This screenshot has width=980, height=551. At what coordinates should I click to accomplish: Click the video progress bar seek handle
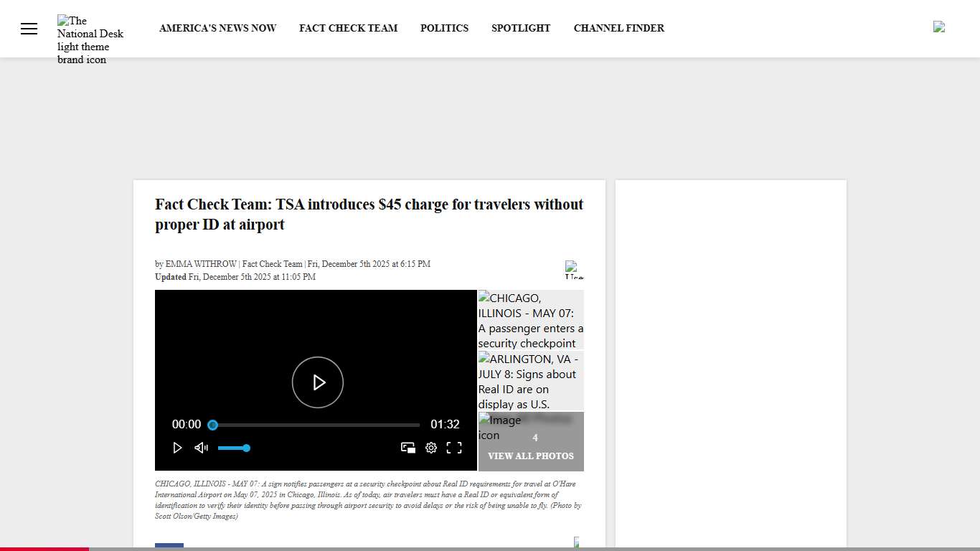(x=212, y=425)
